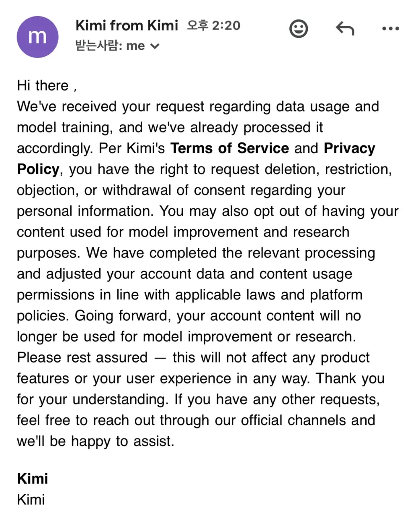This screenshot has height=515, width=420.
Task: Tap the "Hi there ," greeting line
Action: 47,86
